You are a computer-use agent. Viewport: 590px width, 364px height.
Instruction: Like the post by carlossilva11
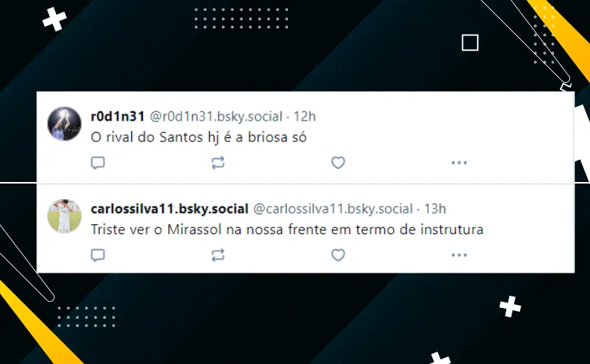338,255
